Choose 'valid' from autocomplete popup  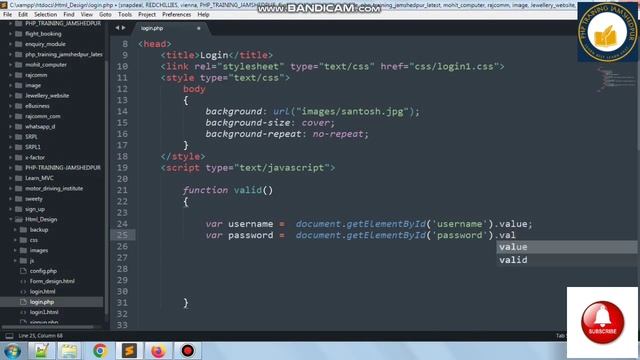point(567,260)
